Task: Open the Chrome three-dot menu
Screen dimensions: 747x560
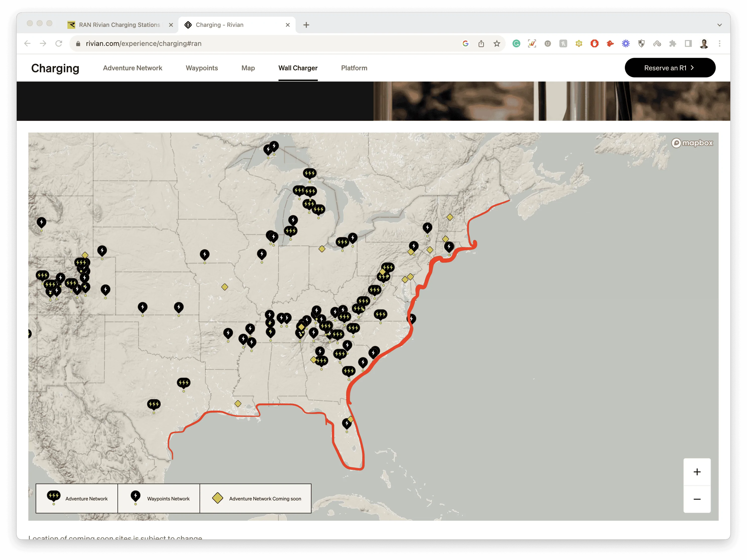Action: click(x=720, y=44)
